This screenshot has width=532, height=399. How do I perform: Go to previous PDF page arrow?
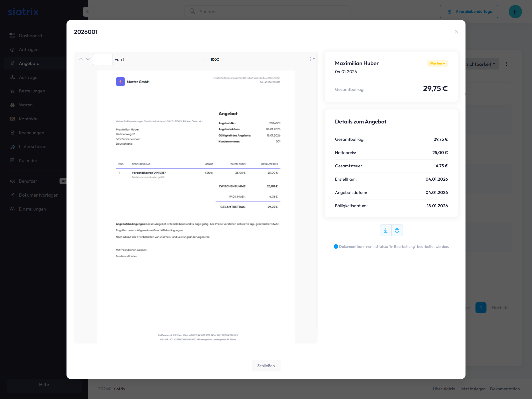point(81,59)
